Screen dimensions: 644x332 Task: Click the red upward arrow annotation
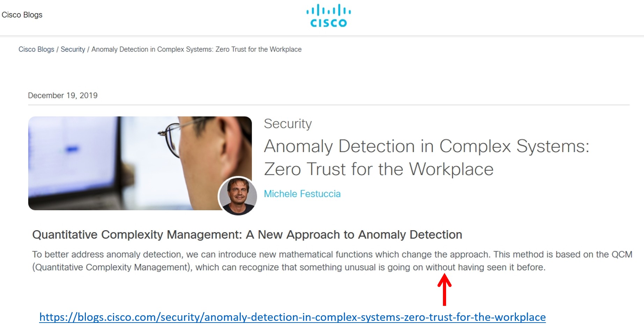tap(444, 289)
